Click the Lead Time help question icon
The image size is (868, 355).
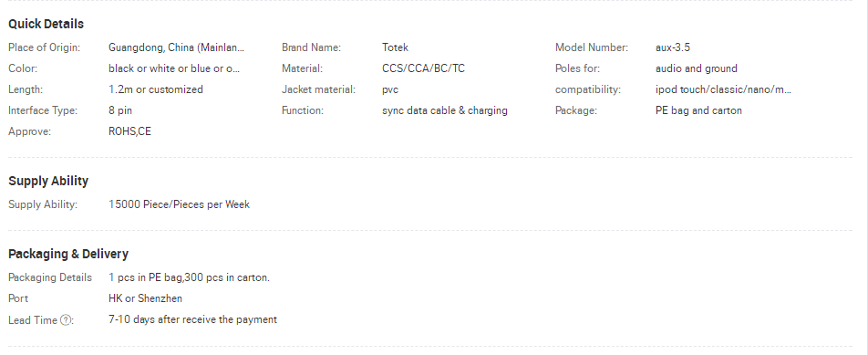[x=66, y=320]
